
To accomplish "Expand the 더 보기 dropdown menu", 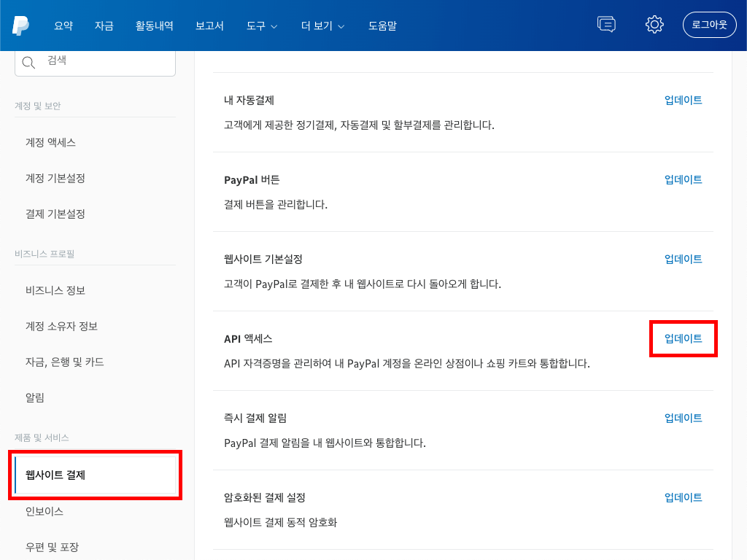I will [x=322, y=26].
